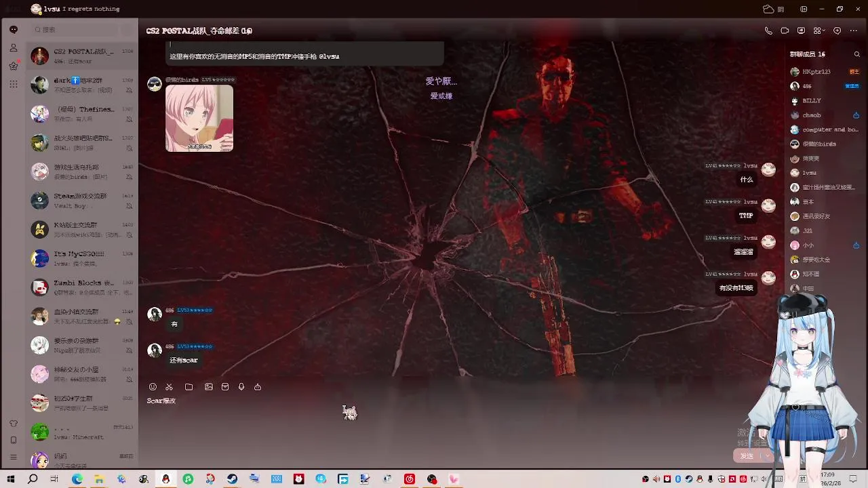Open the Its MyCSGO conversation
Viewport: 868px width, 488px height.
pyautogui.click(x=82, y=258)
